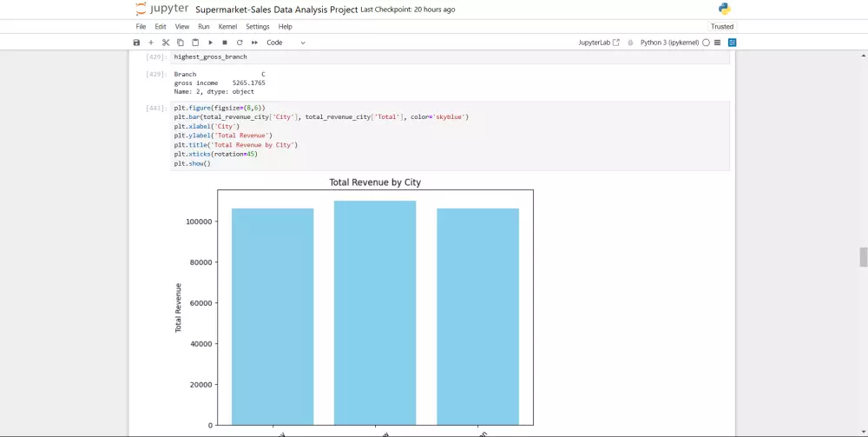The width and height of the screenshot is (868, 437).
Task: Open the Settings menu
Action: pos(258,27)
